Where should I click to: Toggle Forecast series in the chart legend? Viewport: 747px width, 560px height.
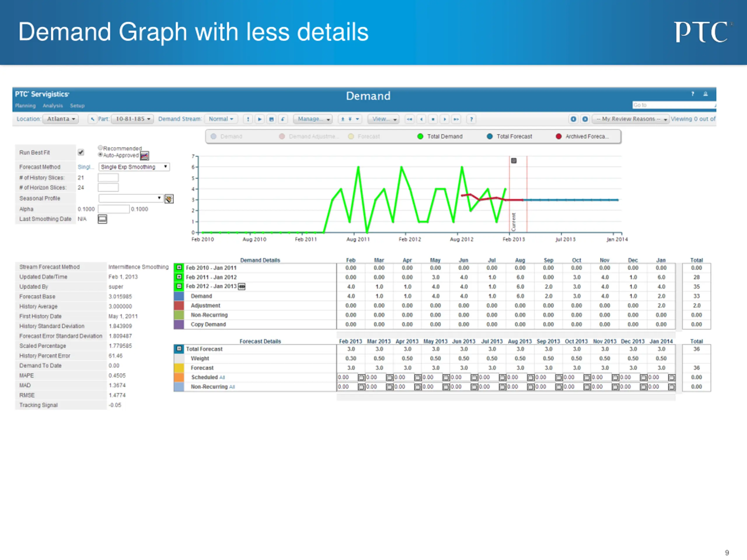pos(364,136)
